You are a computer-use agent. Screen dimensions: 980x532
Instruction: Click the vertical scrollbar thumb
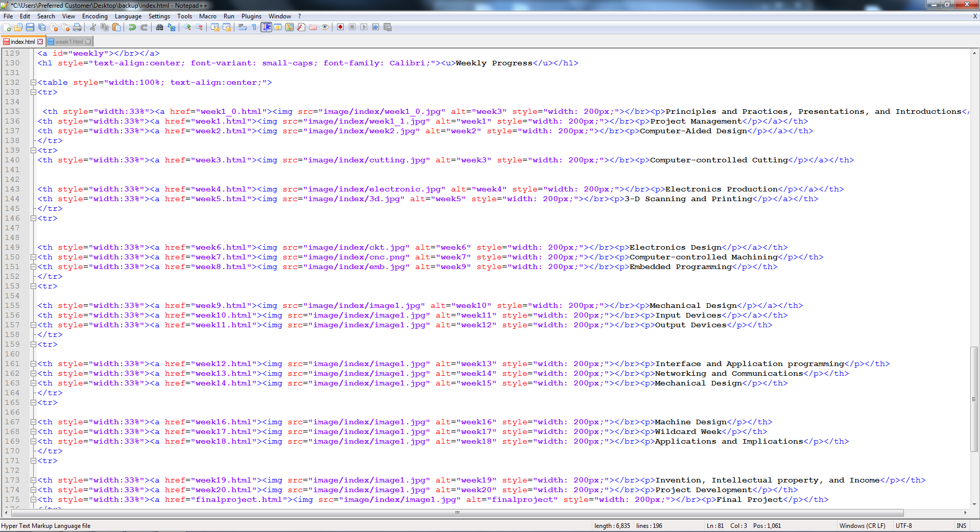[974, 399]
